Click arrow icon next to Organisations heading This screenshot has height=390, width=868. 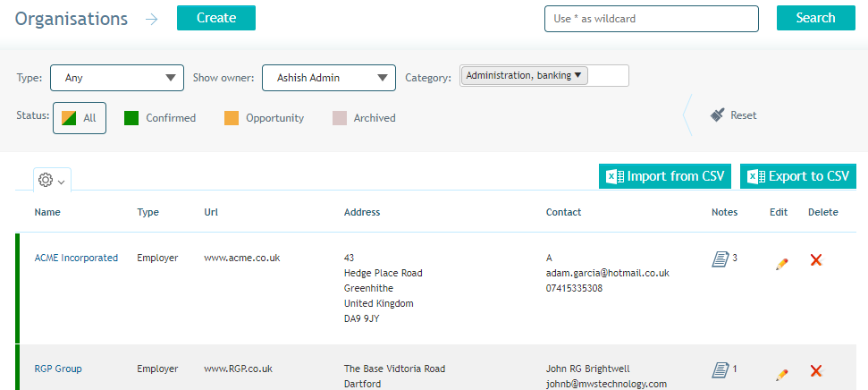pos(152,20)
